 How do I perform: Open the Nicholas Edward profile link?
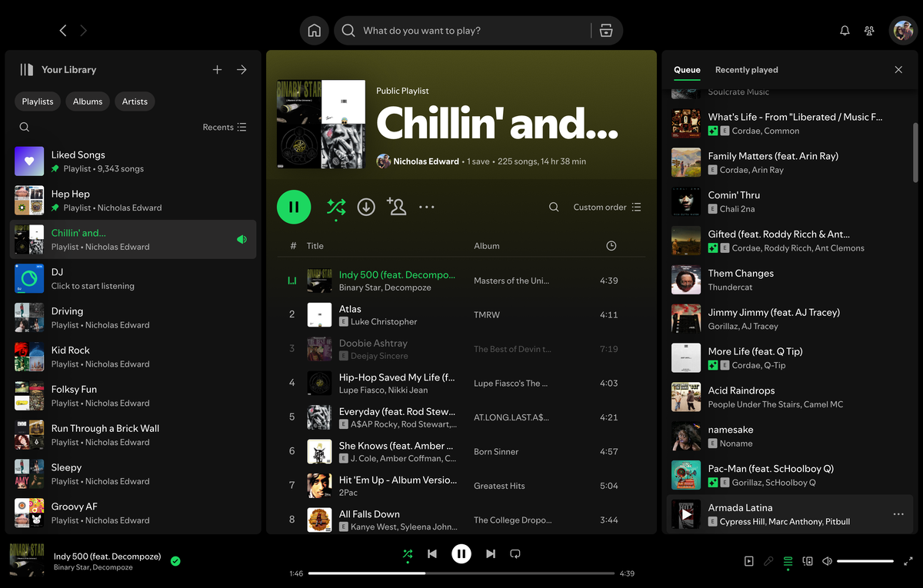(425, 161)
